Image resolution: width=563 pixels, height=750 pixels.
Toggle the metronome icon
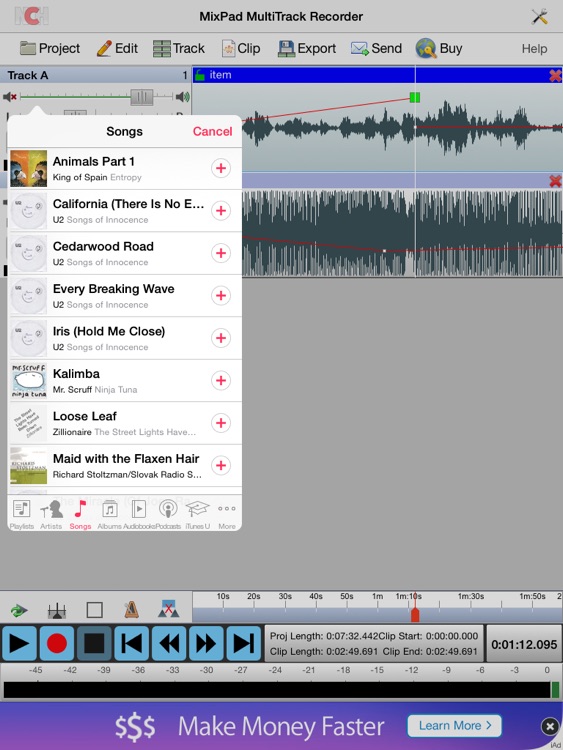coord(131,609)
